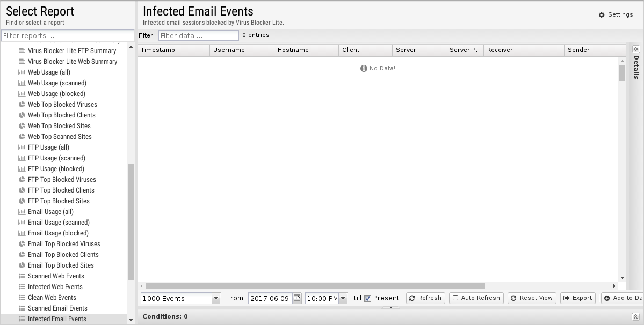Click chart icon beside Email Usage (scanned)
This screenshot has height=325, width=644.
click(22, 222)
